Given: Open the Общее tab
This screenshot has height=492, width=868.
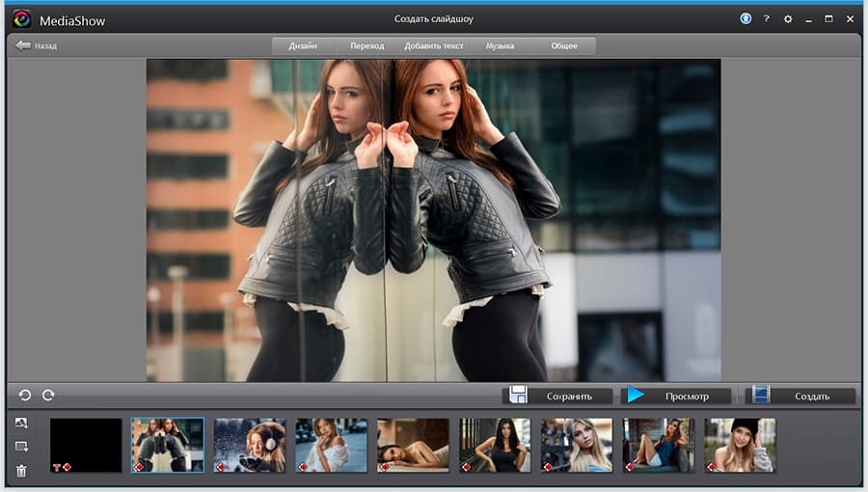Looking at the screenshot, I should click(x=564, y=46).
